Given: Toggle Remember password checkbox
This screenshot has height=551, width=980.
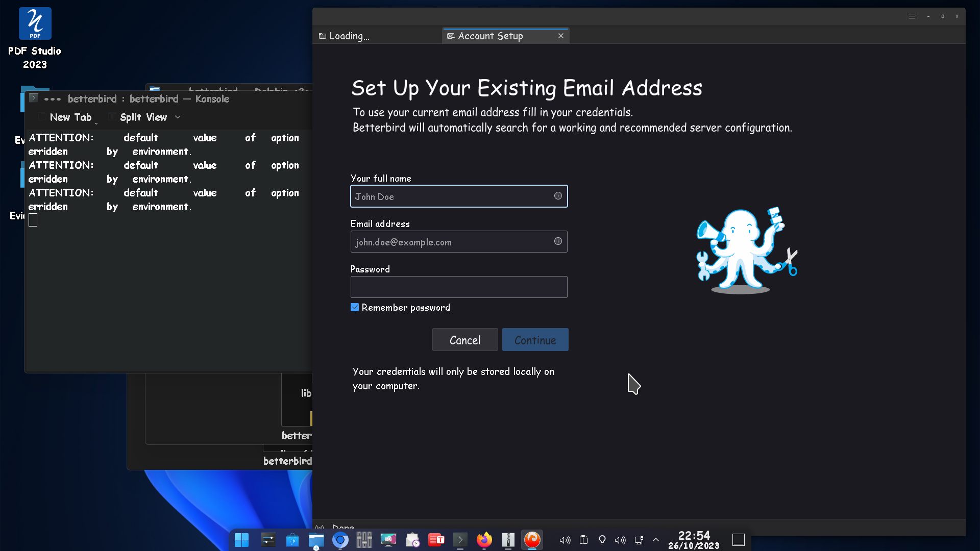Looking at the screenshot, I should (x=355, y=307).
